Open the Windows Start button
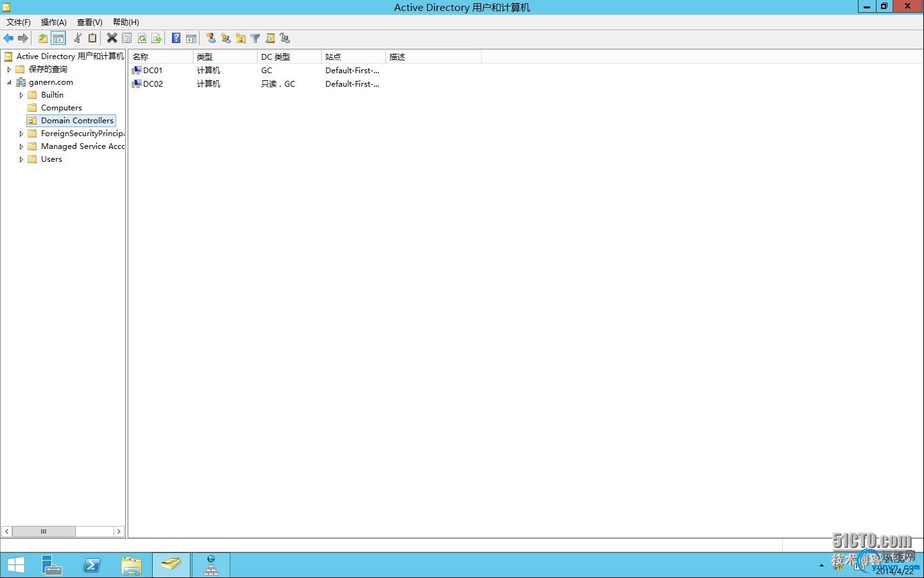This screenshot has width=924, height=578. tap(15, 565)
